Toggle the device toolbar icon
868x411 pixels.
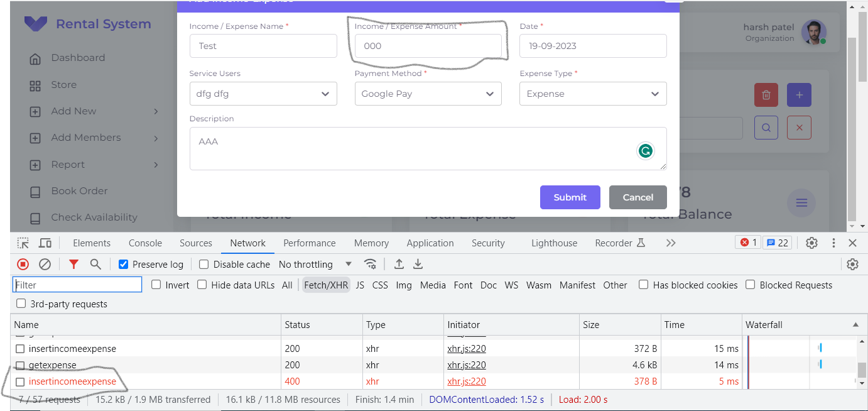coord(45,243)
